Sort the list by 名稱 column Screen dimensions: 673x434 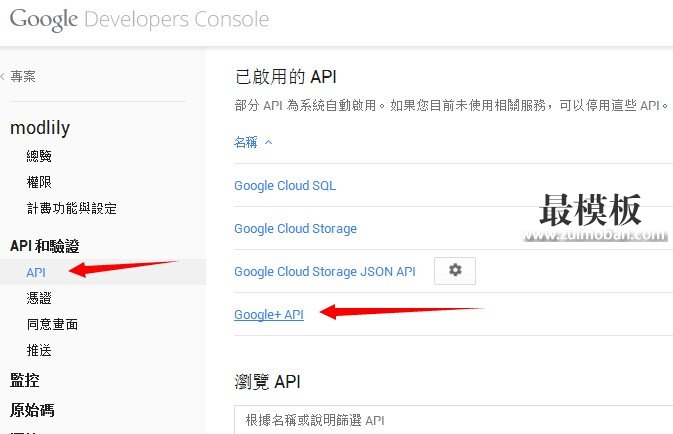(246, 142)
